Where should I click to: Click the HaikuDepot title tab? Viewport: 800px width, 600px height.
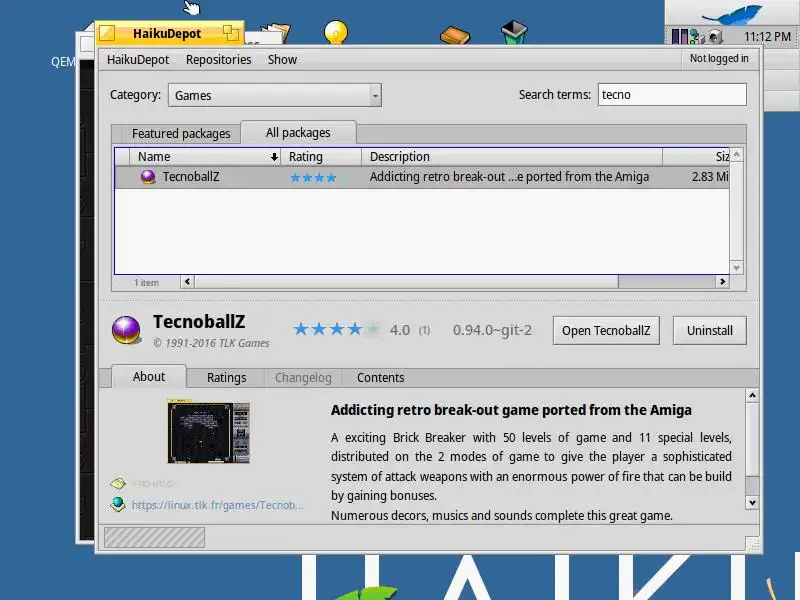pos(169,33)
